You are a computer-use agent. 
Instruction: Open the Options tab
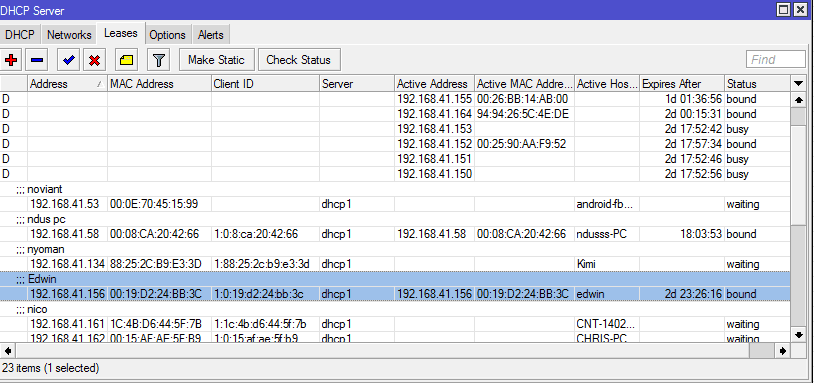click(x=168, y=35)
